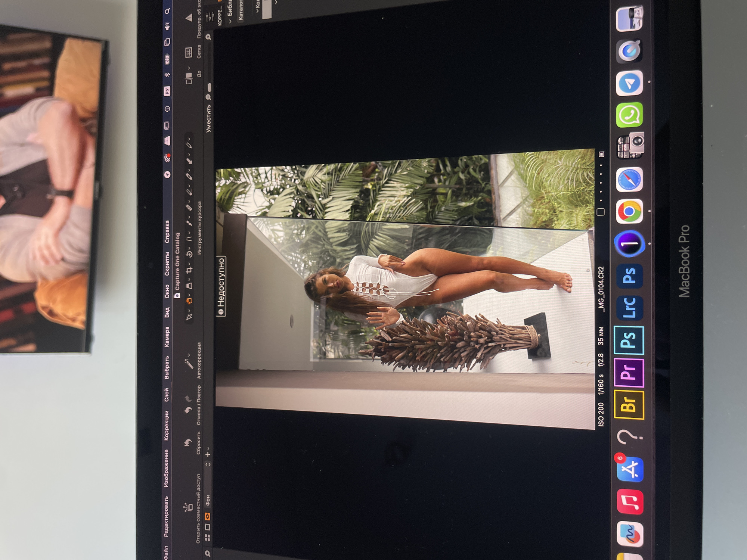Select the color picker eyedropper tool
This screenshot has height=560, width=747.
(x=189, y=176)
